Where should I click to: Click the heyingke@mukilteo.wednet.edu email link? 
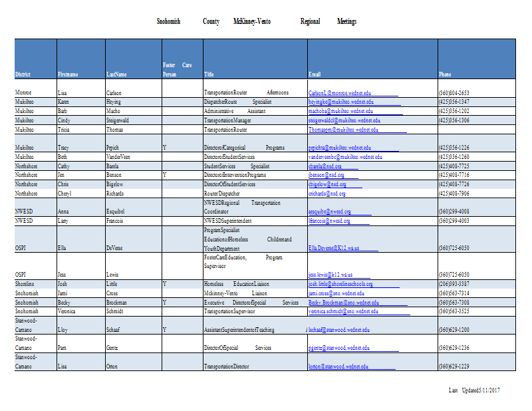(341, 102)
